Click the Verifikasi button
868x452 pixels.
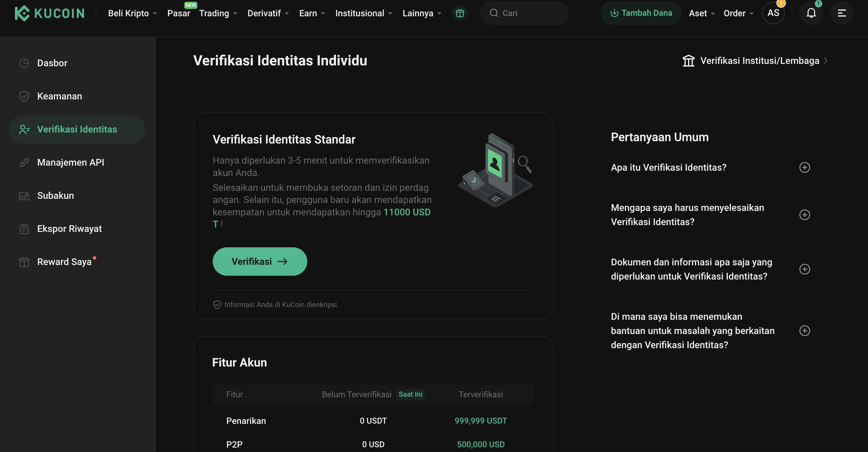click(x=259, y=261)
